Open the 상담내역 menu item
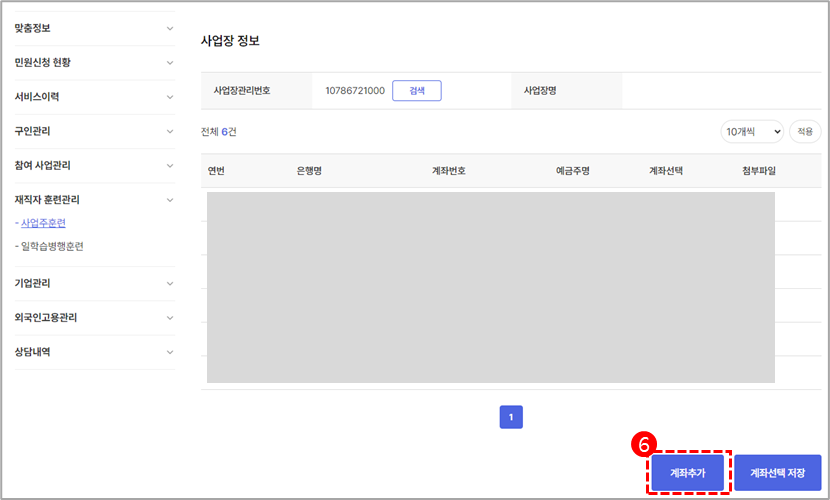This screenshot has height=500, width=830. coord(32,352)
